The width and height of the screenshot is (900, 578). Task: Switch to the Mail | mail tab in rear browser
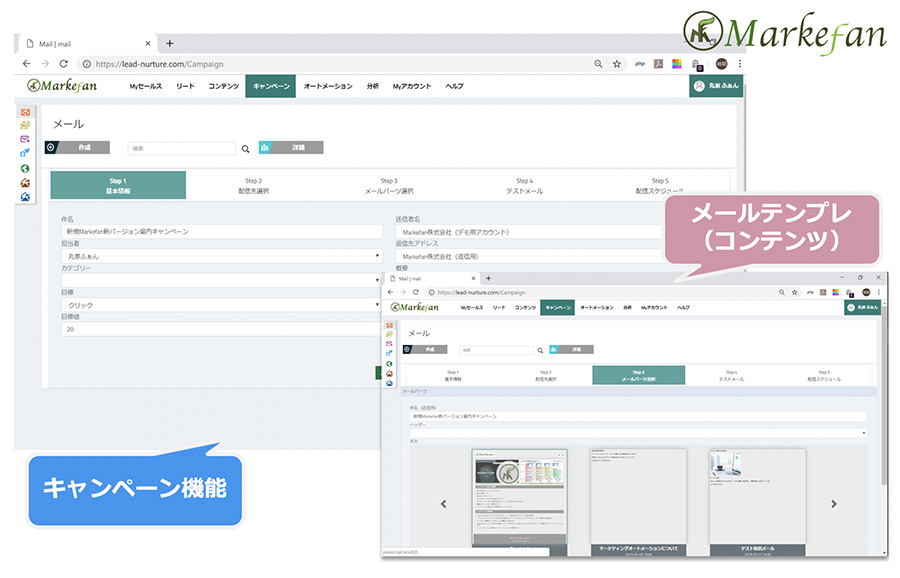86,44
